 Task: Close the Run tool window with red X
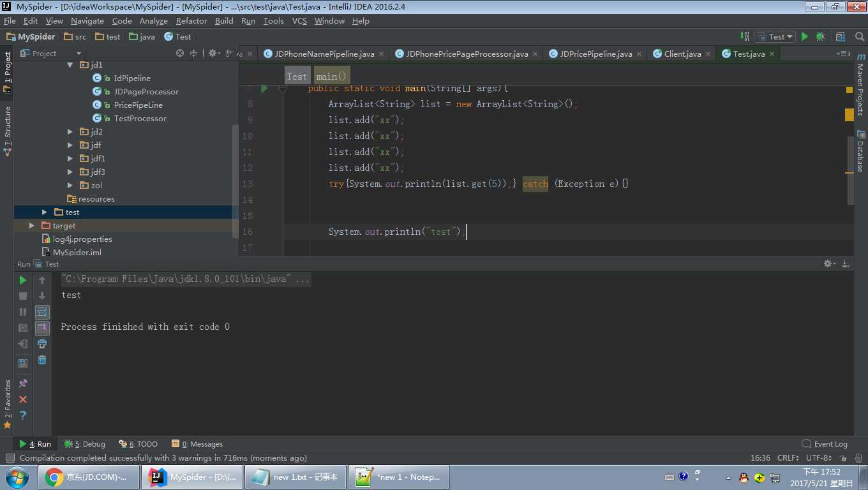click(23, 399)
